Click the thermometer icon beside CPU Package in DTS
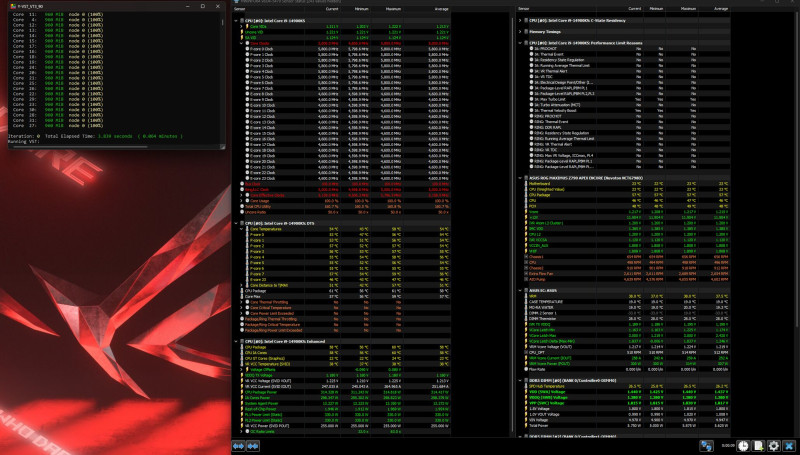 pos(242,291)
